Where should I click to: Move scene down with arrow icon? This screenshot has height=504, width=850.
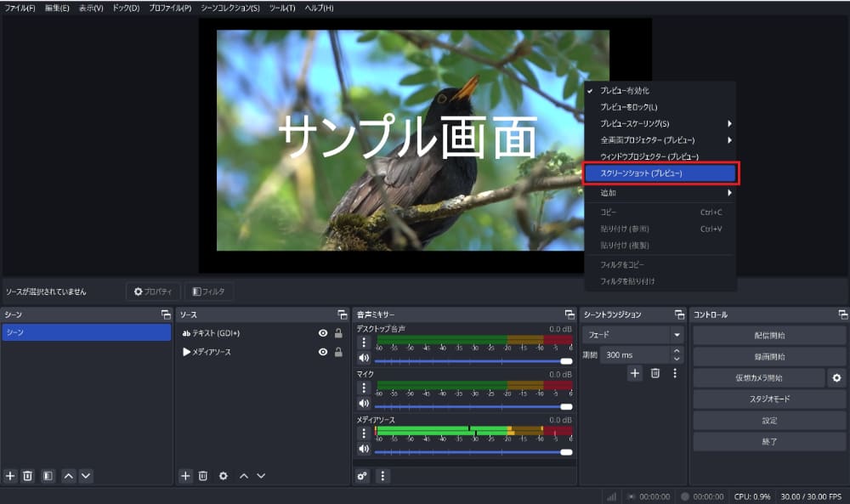[86, 476]
